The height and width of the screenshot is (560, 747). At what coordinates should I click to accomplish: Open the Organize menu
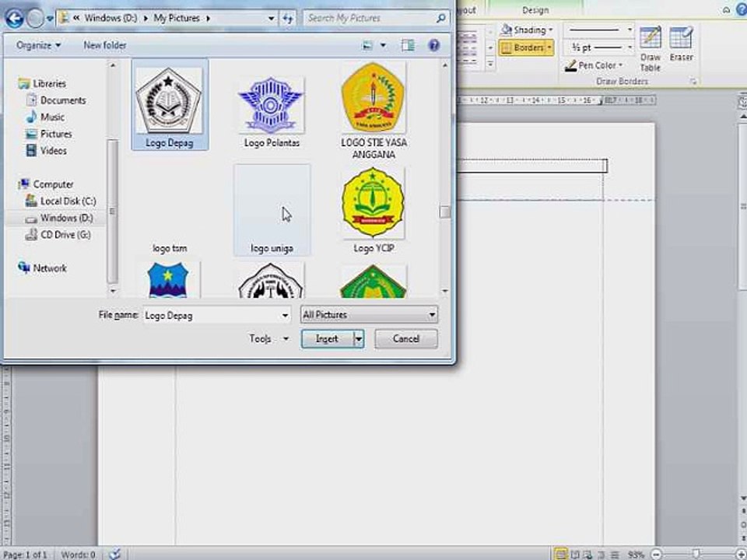click(39, 45)
